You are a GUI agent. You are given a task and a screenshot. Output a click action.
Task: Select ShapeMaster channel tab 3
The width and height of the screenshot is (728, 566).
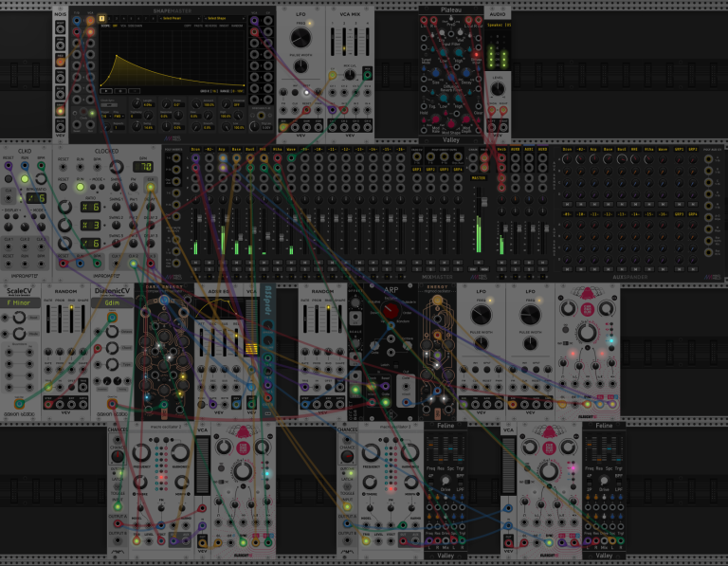(117, 19)
